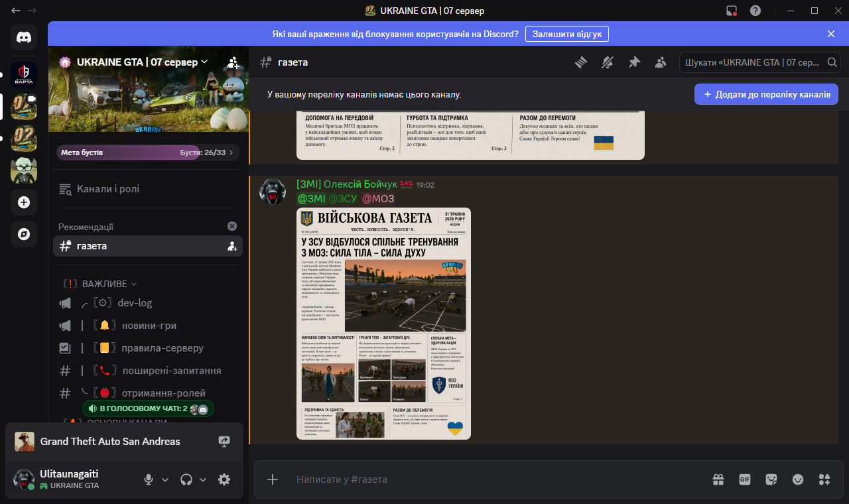This screenshot has width=849, height=504.
Task: Click the invite people icon near server name
Action: pyautogui.click(x=233, y=62)
